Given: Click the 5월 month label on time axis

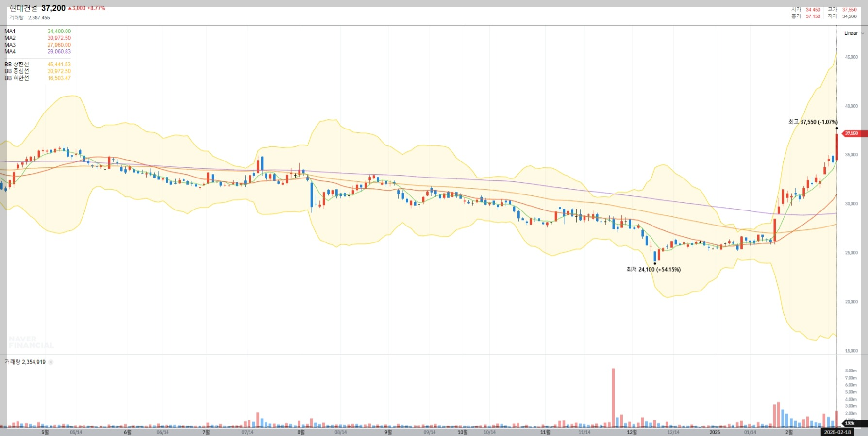Looking at the screenshot, I should 45,432.
